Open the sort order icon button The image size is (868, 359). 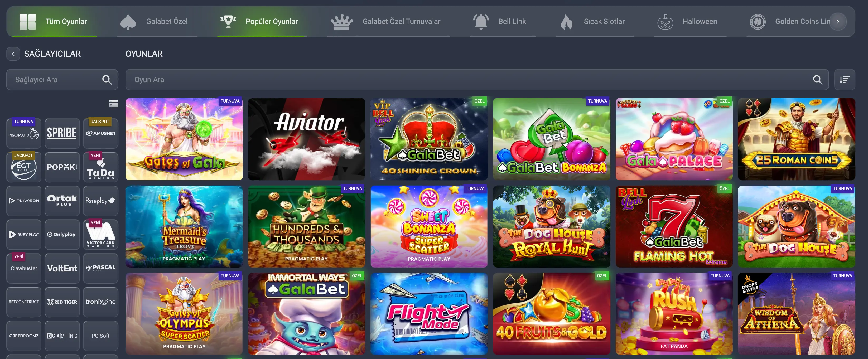point(845,80)
